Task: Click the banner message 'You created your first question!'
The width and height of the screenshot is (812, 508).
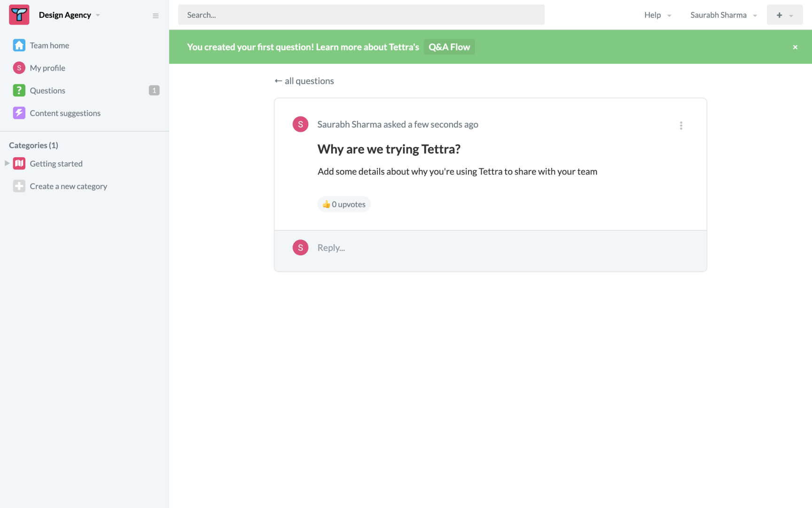Action: point(250,47)
